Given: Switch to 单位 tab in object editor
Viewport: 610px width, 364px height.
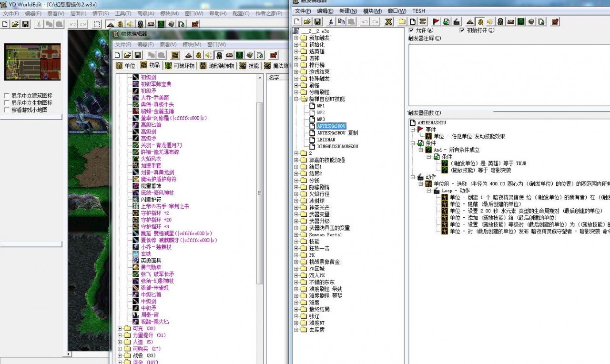Looking at the screenshot, I should tap(126, 66).
